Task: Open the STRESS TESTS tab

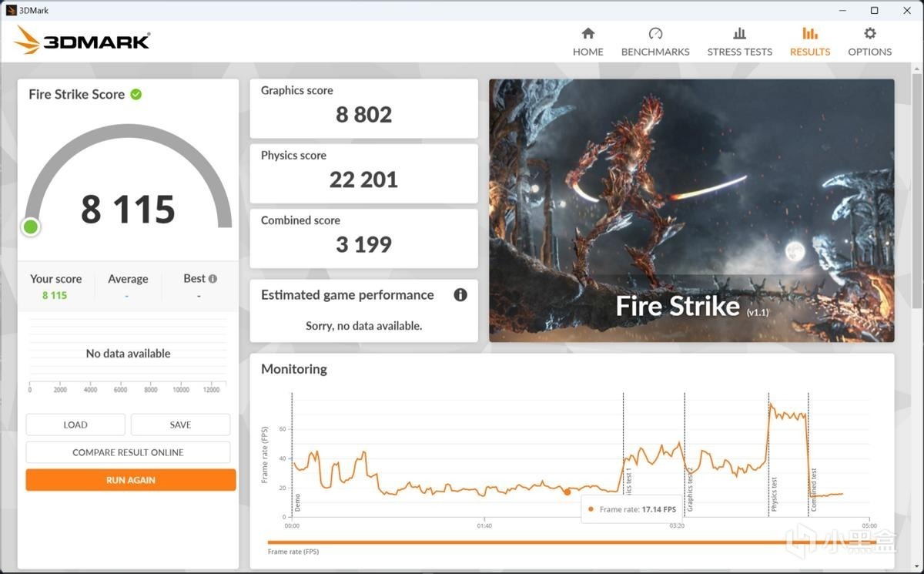Action: tap(739, 42)
